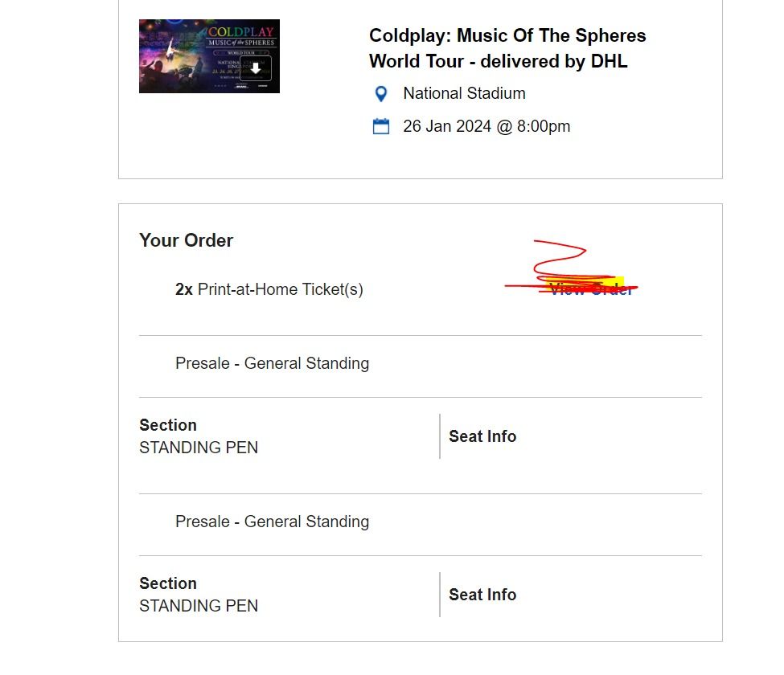The image size is (784, 675).
Task: Click the first Presale - General Standing row
Action: 272,363
